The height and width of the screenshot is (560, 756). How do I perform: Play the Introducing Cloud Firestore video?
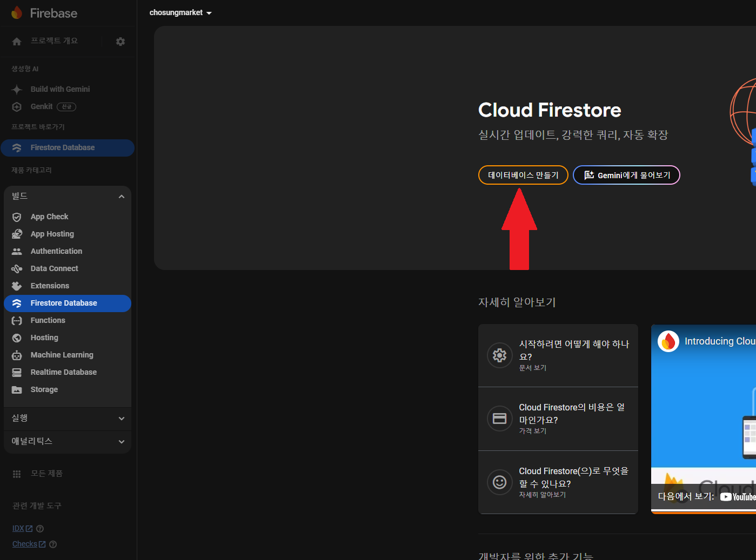(704, 419)
